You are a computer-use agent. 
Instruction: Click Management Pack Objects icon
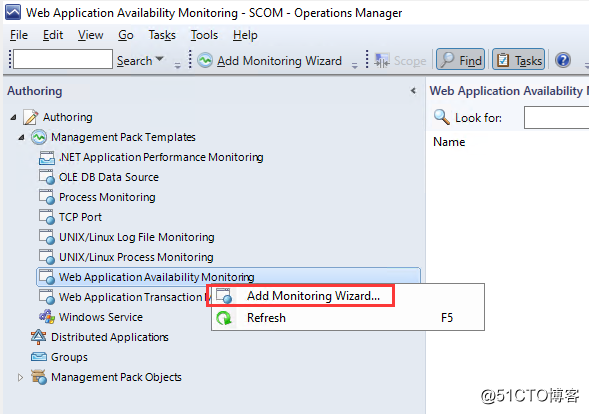click(39, 377)
